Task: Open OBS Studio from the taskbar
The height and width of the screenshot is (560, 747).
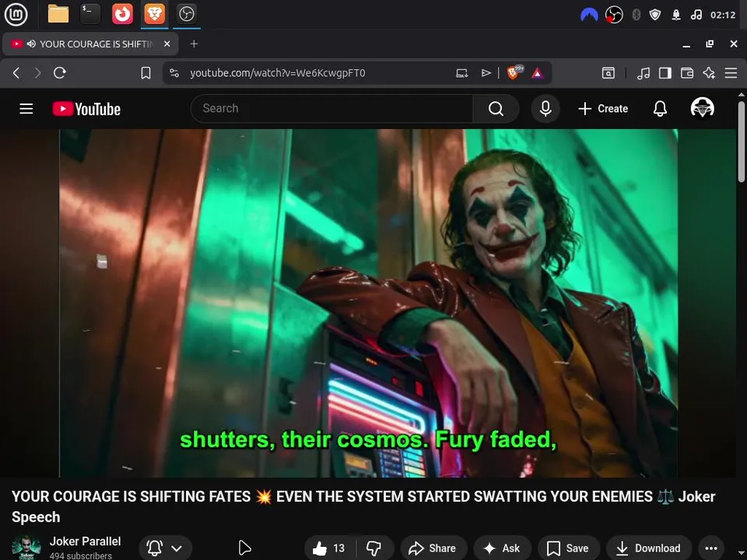Action: (x=186, y=14)
